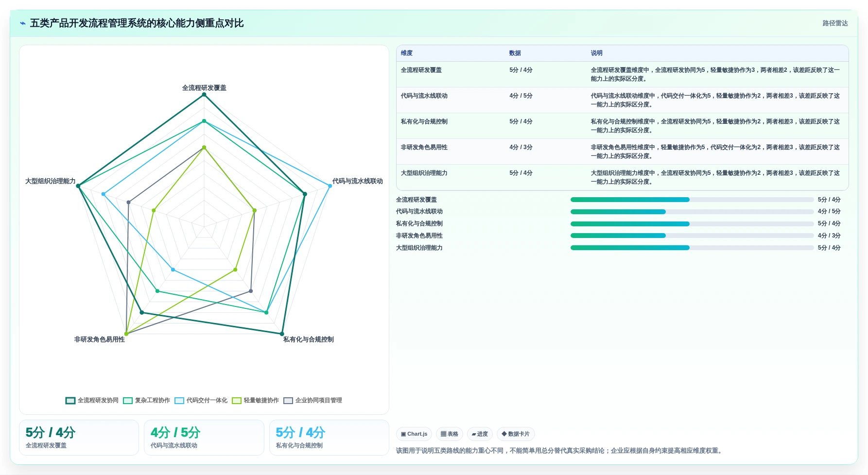The image size is (868, 475).
Task: Click radar axis label 代码与流水线联动
Action: pyautogui.click(x=358, y=181)
